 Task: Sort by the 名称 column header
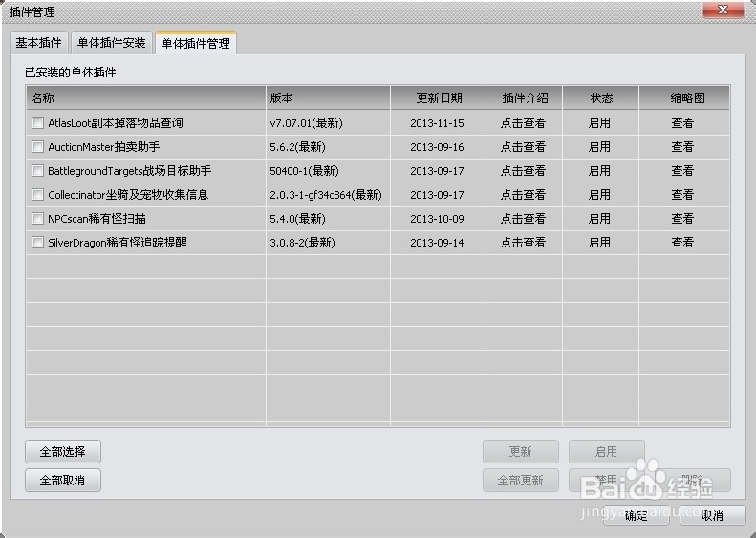[146, 97]
